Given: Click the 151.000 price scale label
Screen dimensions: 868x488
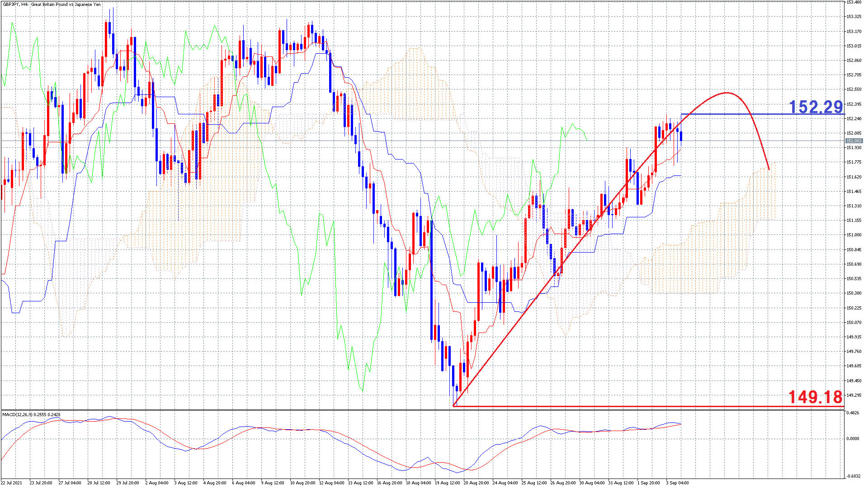Looking at the screenshot, I should [x=854, y=235].
